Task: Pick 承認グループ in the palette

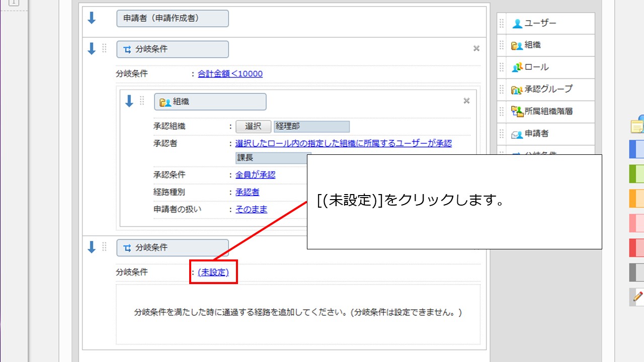Action: pyautogui.click(x=548, y=89)
